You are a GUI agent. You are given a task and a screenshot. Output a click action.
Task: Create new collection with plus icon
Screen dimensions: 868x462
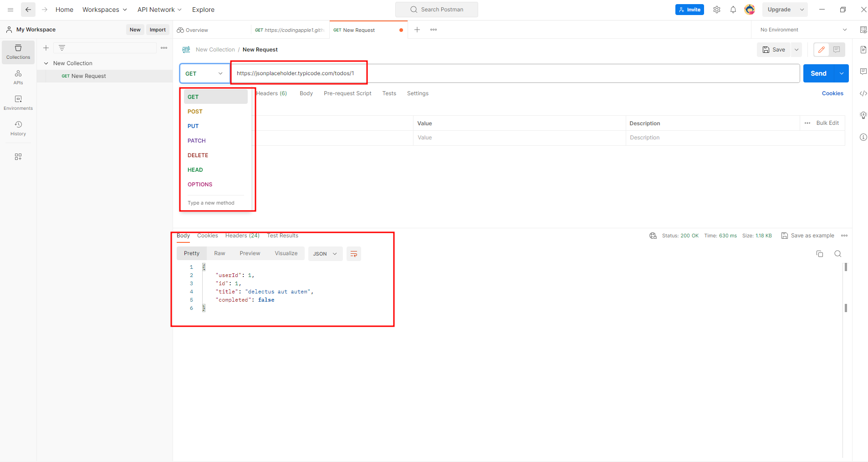click(46, 48)
